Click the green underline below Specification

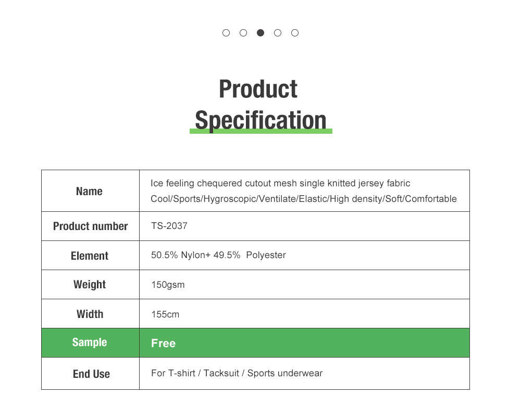[x=261, y=132]
